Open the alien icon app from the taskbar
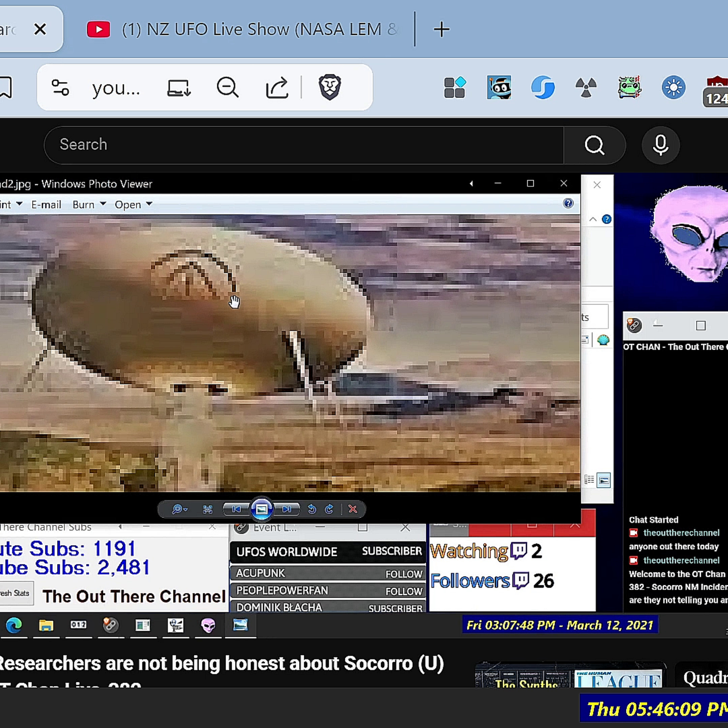Viewport: 728px width, 728px height. click(x=208, y=626)
